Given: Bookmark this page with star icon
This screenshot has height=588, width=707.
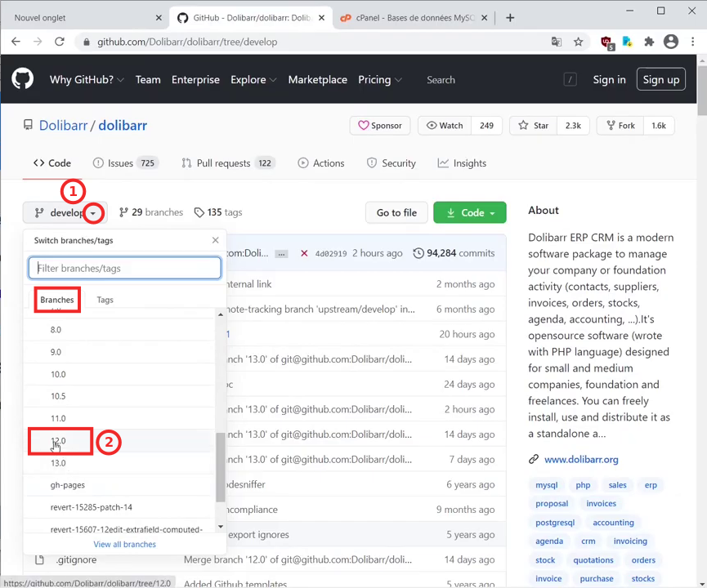Looking at the screenshot, I should 578,42.
